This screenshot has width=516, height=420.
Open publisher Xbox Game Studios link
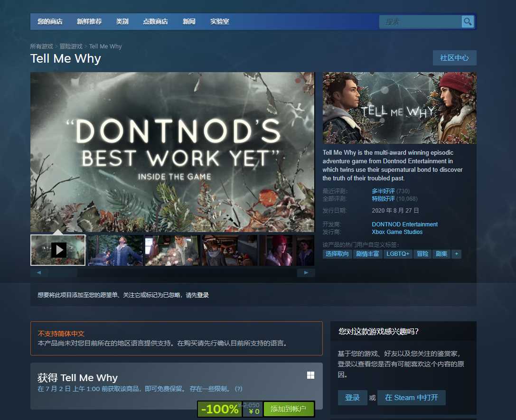point(397,232)
